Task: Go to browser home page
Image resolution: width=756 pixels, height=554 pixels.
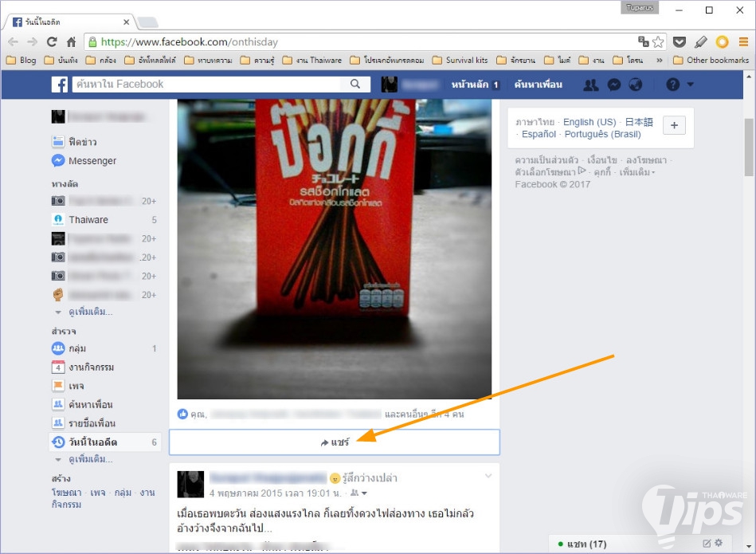Action: [x=72, y=42]
